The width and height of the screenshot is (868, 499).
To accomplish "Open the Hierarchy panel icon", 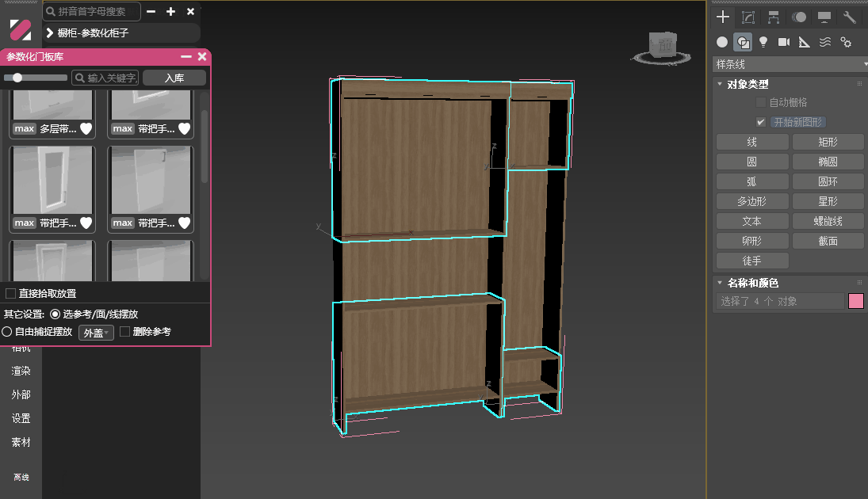I will pos(774,17).
